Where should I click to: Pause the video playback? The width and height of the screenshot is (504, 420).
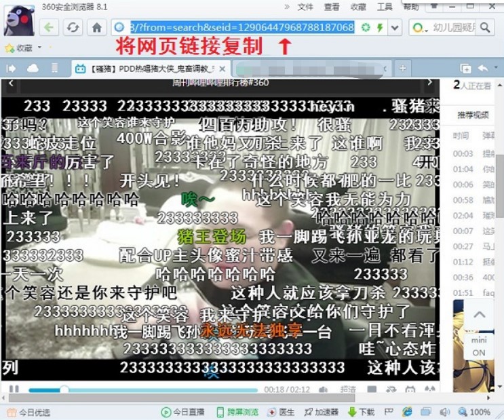click(14, 389)
